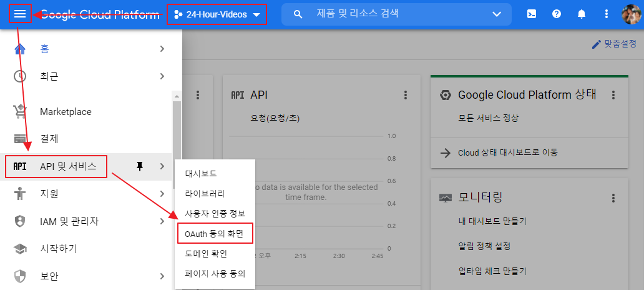This screenshot has width=644, height=290.
Task: Open the help question mark icon
Action: pyautogui.click(x=557, y=14)
